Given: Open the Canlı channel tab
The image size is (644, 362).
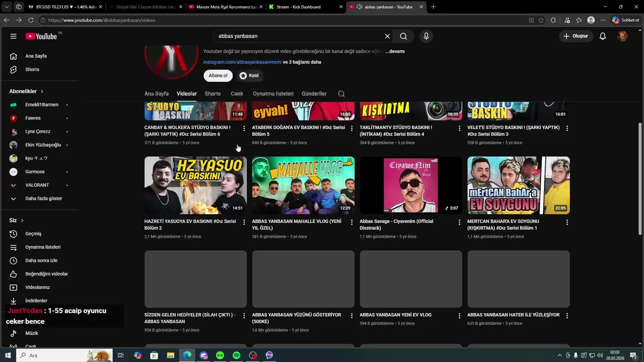Looking at the screenshot, I should click(x=236, y=94).
